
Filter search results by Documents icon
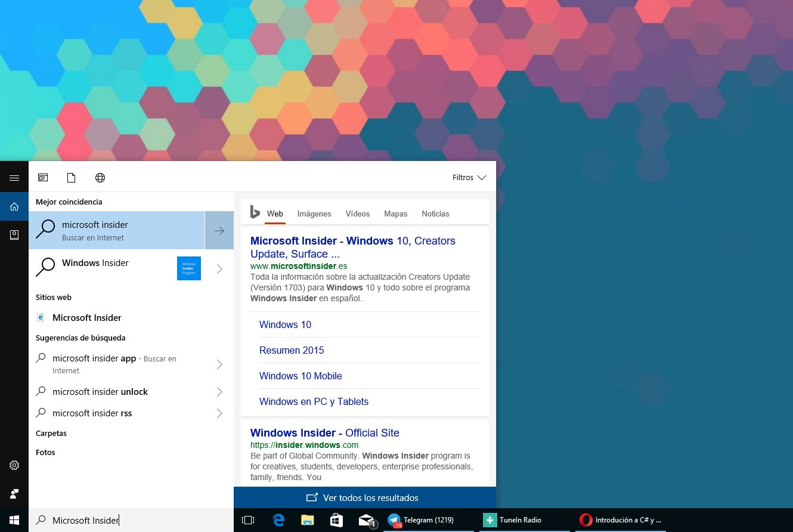pos(72,178)
